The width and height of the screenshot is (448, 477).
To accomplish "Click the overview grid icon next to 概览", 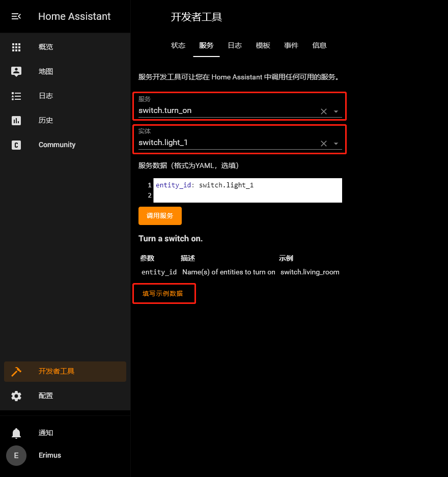I will 16,47.
